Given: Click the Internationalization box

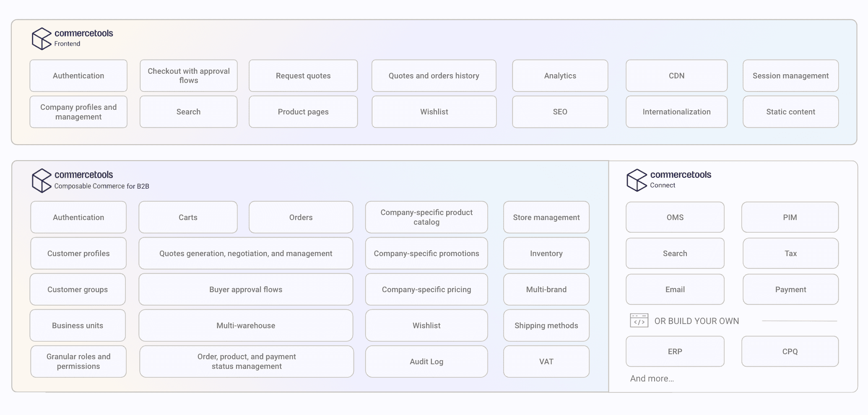Looking at the screenshot, I should 677,112.
